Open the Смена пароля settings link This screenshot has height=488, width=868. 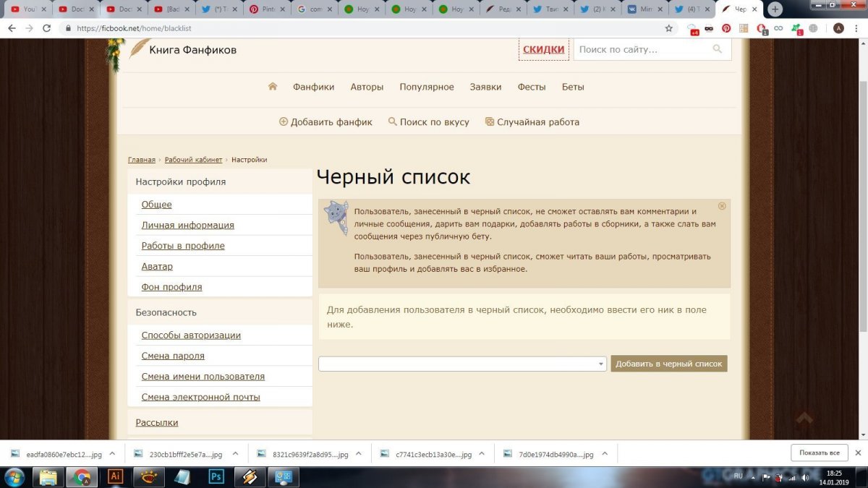point(172,355)
